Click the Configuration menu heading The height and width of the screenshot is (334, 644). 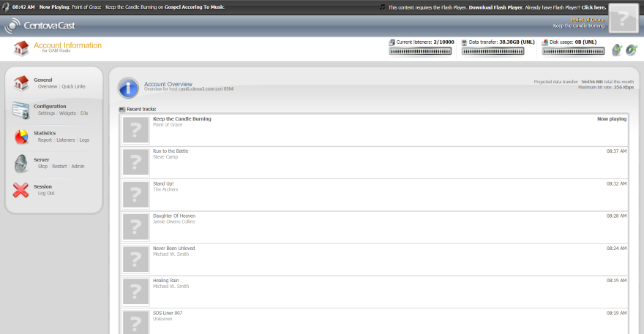coord(50,106)
